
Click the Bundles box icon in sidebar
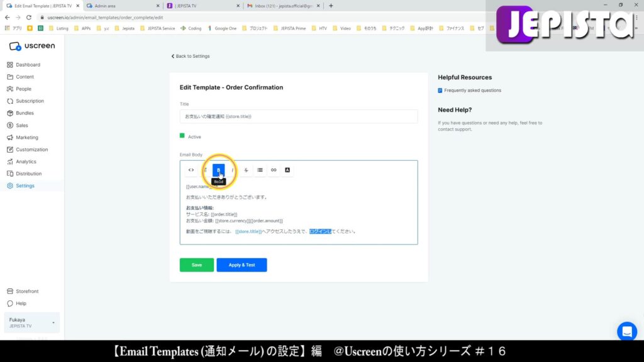click(10, 113)
